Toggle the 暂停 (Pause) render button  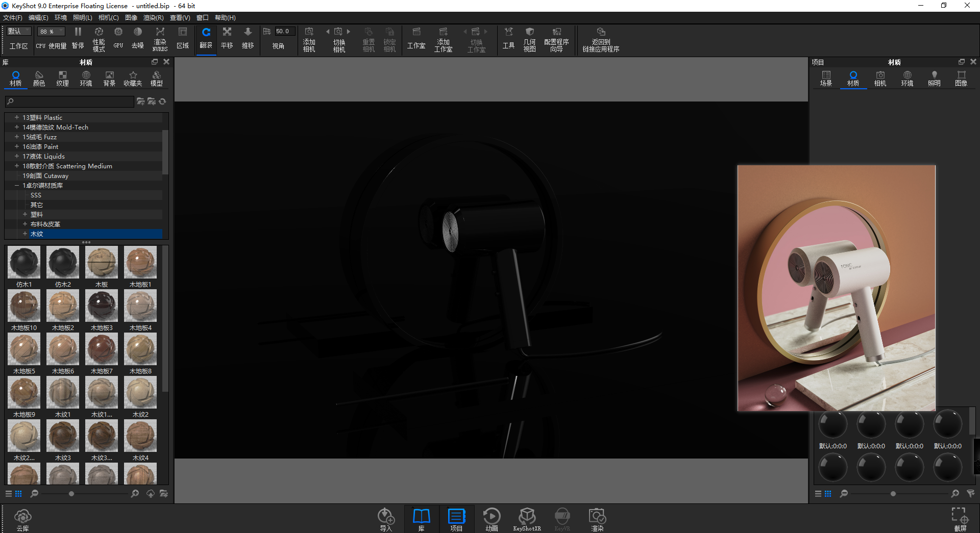78,39
